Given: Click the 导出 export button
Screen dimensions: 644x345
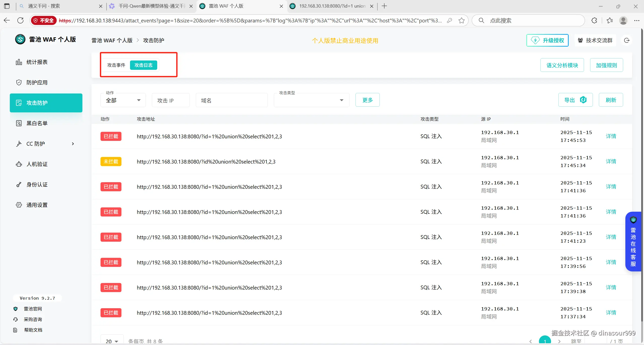Looking at the screenshot, I should pos(575,100).
